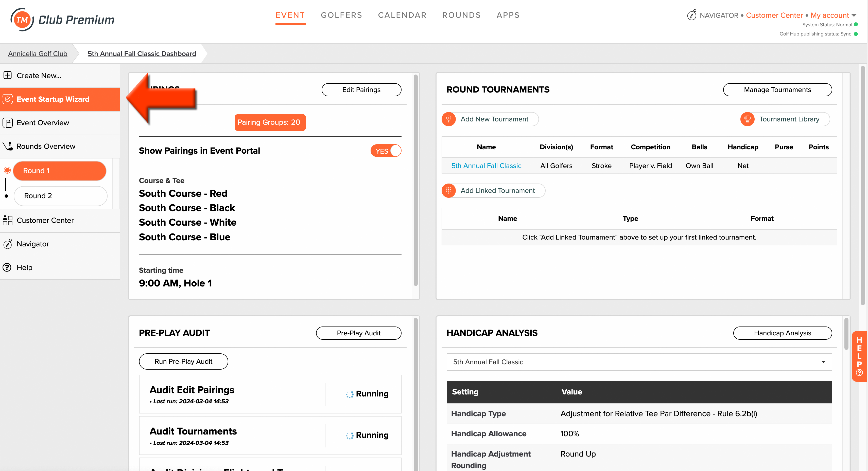Click the Create New plus icon
Image resolution: width=868 pixels, height=471 pixels.
[7, 75]
